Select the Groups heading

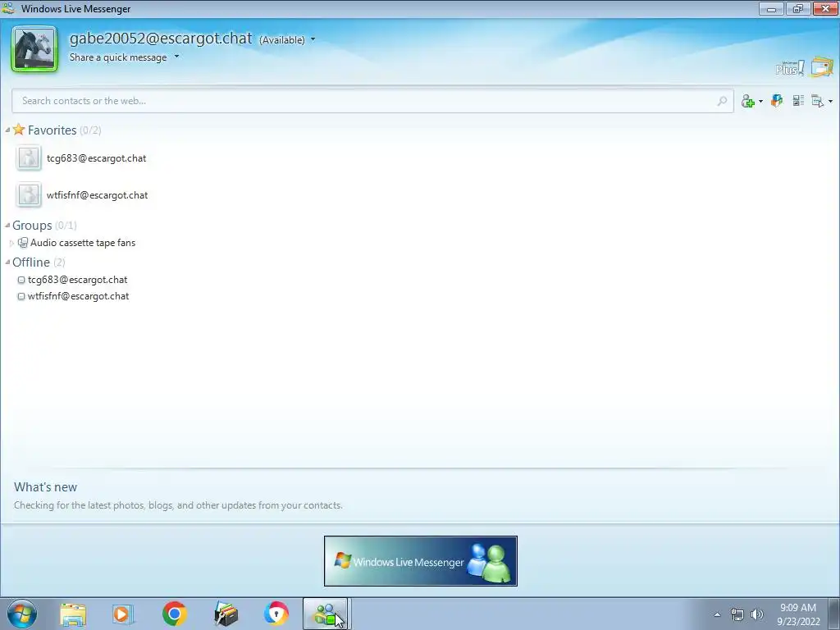tap(32, 225)
